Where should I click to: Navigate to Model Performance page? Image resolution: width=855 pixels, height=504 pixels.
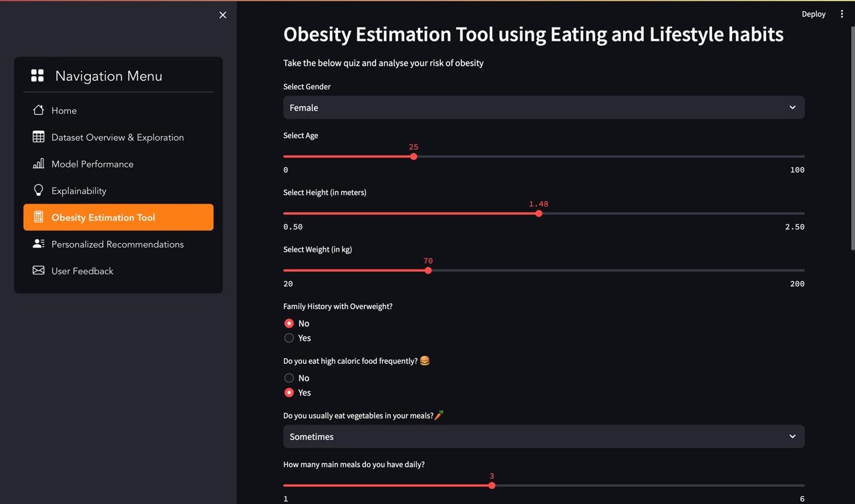point(92,164)
